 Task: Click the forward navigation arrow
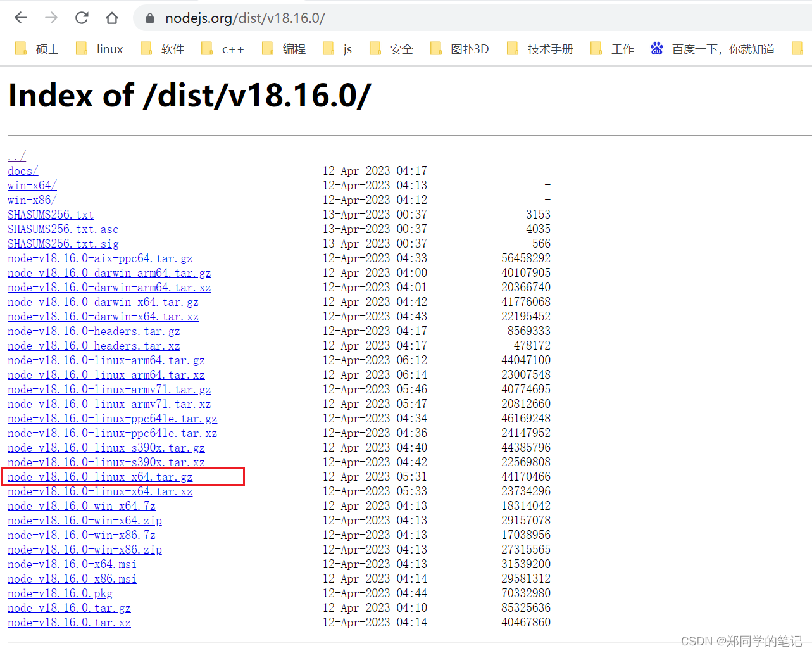[x=51, y=18]
